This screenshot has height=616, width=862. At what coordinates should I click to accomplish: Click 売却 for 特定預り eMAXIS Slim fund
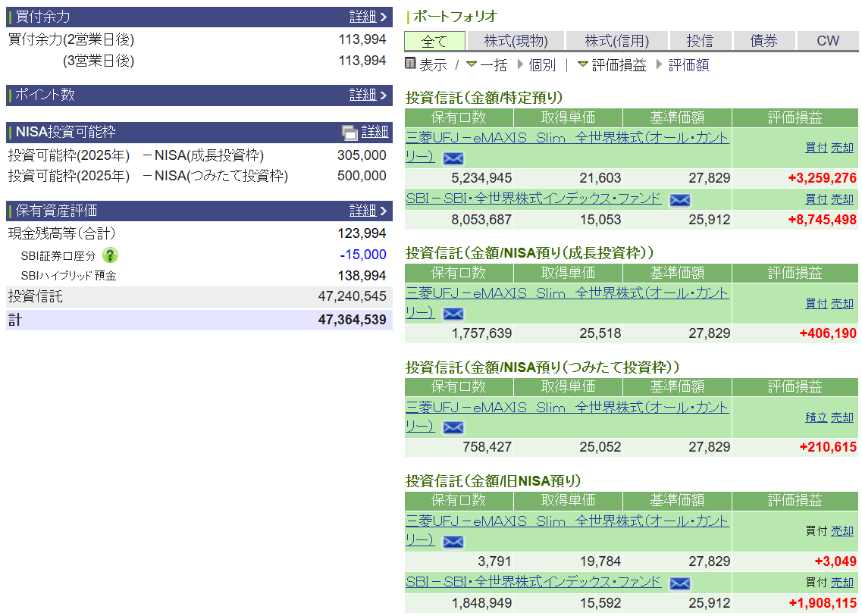(x=842, y=148)
